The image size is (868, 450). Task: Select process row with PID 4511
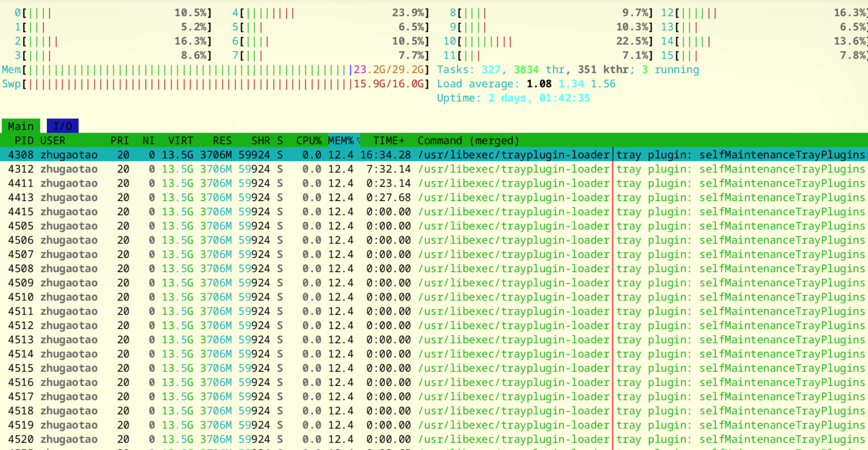coord(434,311)
